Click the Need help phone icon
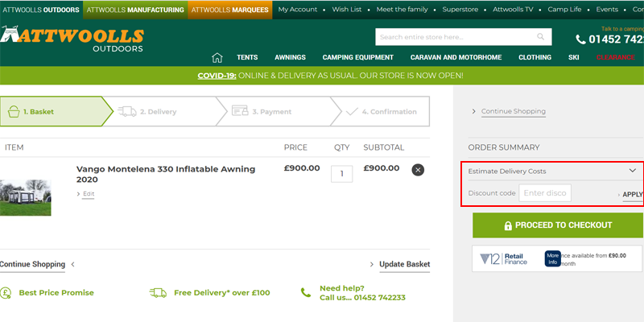 [x=306, y=292]
